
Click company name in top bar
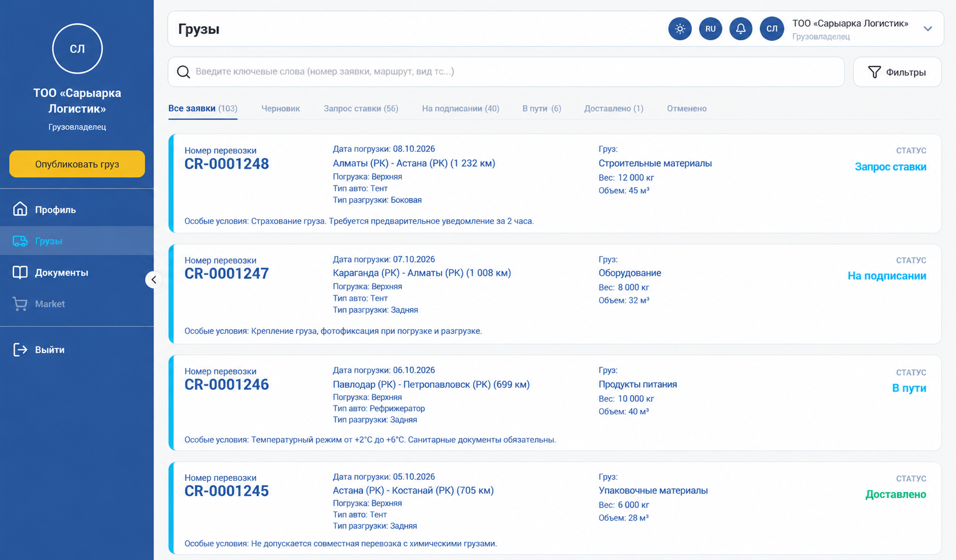coord(850,23)
